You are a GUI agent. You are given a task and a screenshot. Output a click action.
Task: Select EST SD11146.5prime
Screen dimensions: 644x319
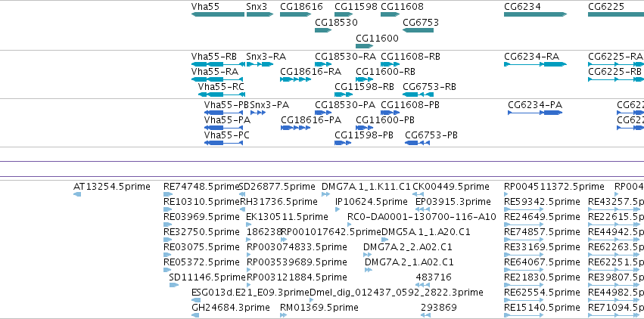point(174,285)
